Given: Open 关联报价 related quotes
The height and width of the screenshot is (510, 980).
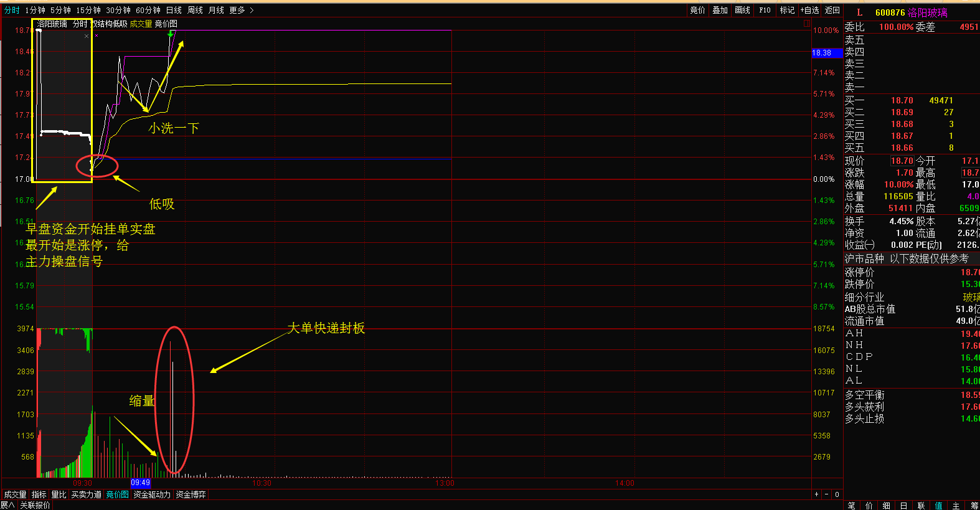Looking at the screenshot, I should (x=35, y=505).
